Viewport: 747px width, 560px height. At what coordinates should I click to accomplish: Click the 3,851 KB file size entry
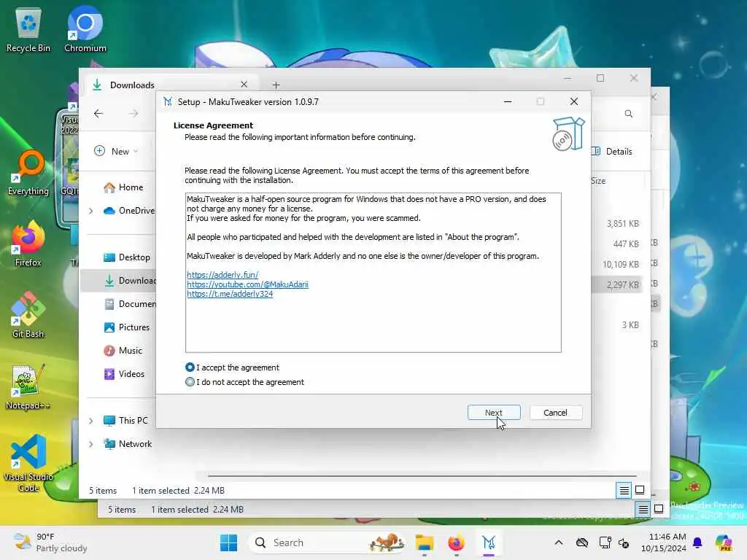coord(622,223)
